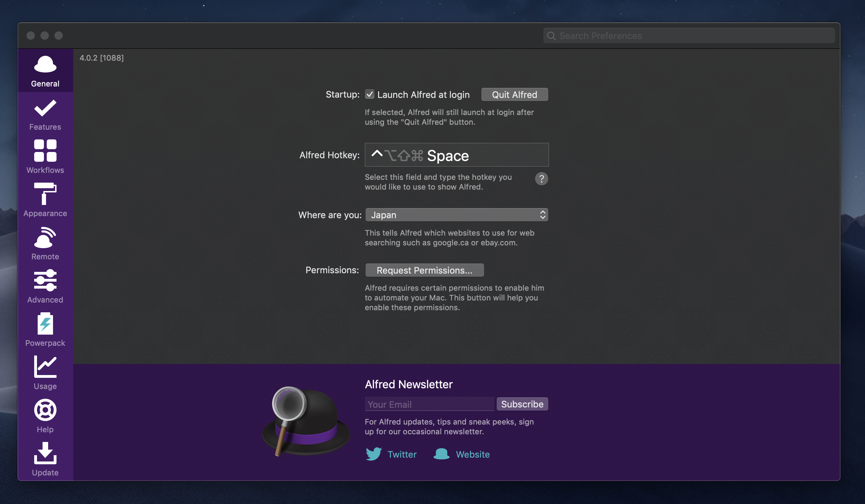Screen dimensions: 865x504
Task: Open the General preferences tab
Action: pos(45,71)
